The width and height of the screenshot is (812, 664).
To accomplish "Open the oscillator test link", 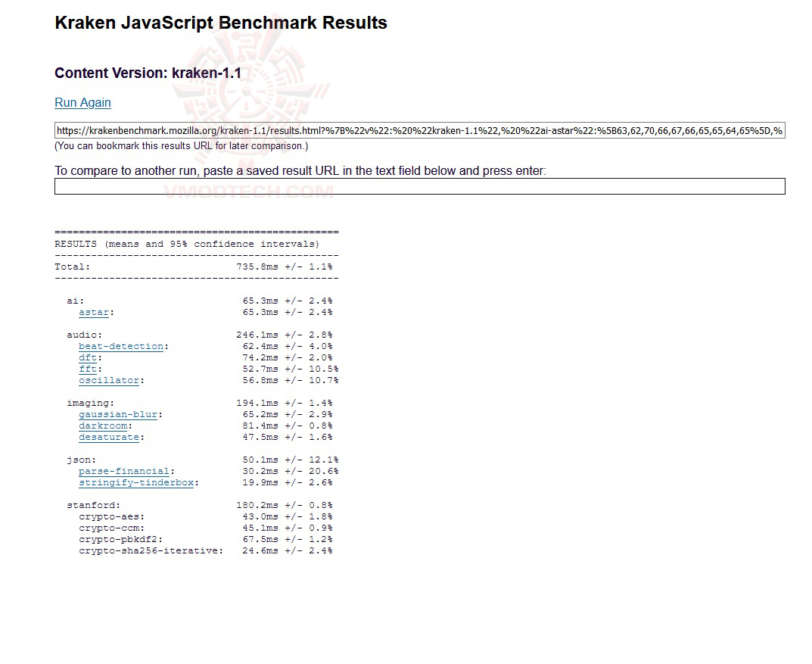I will (109, 381).
